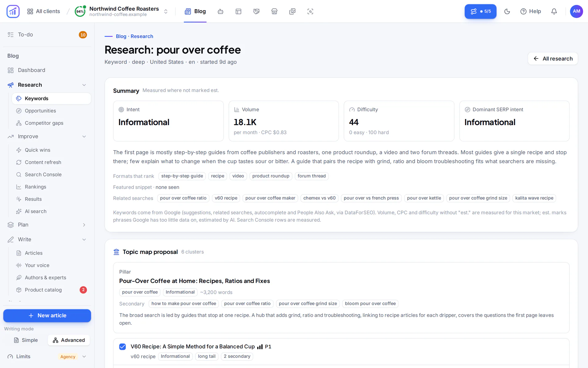Image resolution: width=588 pixels, height=368 pixels.
Task: Open Opportunities
Action: pyautogui.click(x=51, y=111)
